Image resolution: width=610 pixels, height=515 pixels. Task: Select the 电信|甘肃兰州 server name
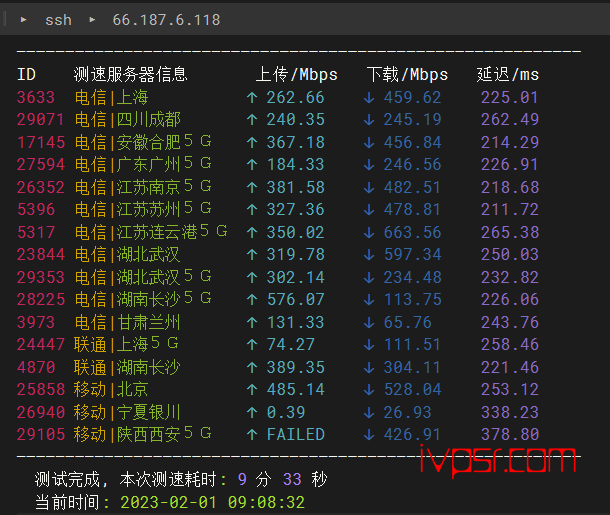coord(128,322)
